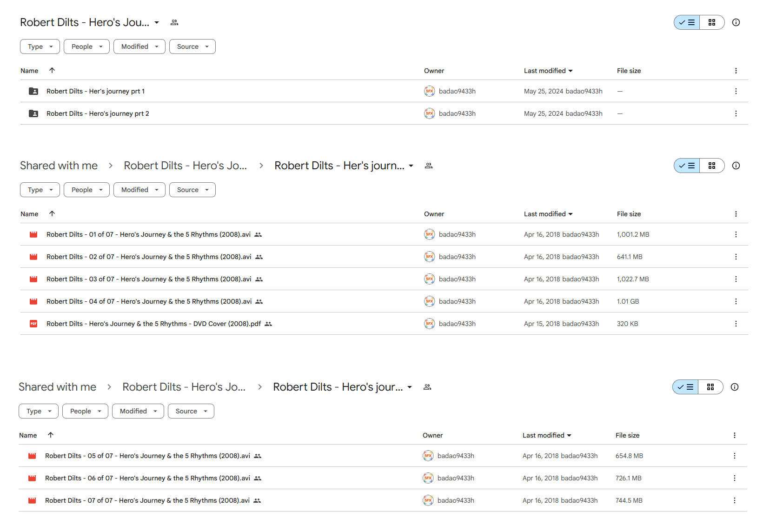
Task: Open the top folder title dropdown arrow
Action: coord(157,22)
